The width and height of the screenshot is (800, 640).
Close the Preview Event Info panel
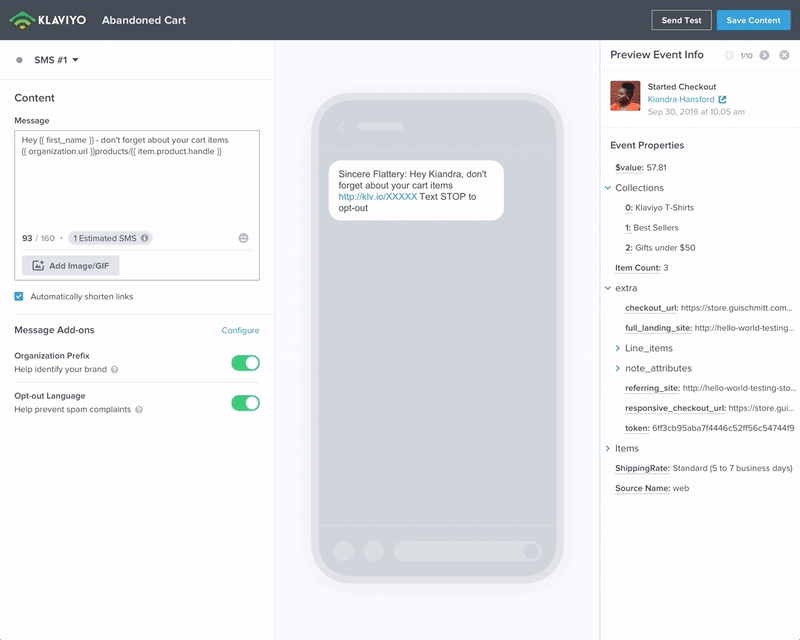coord(784,55)
